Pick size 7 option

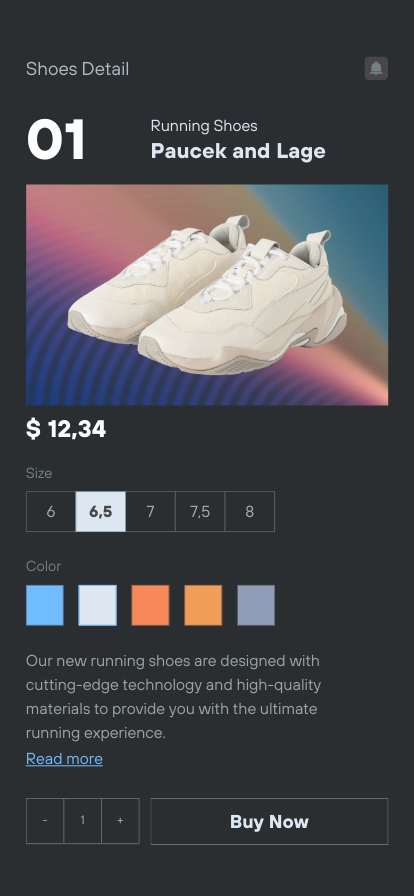pos(150,511)
